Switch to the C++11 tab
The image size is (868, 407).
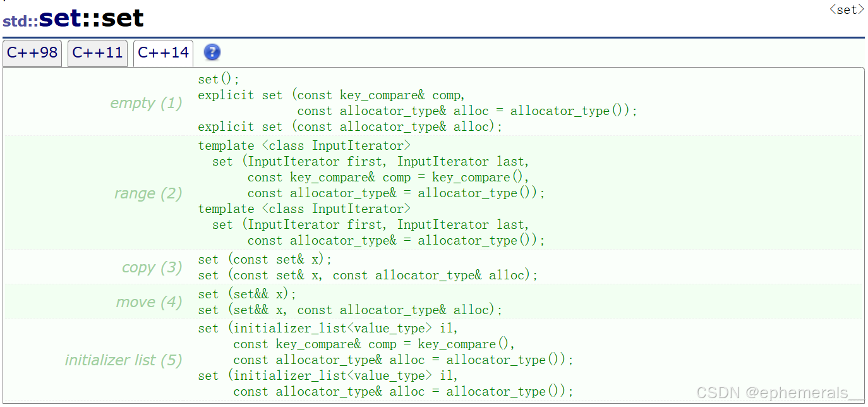(x=97, y=52)
